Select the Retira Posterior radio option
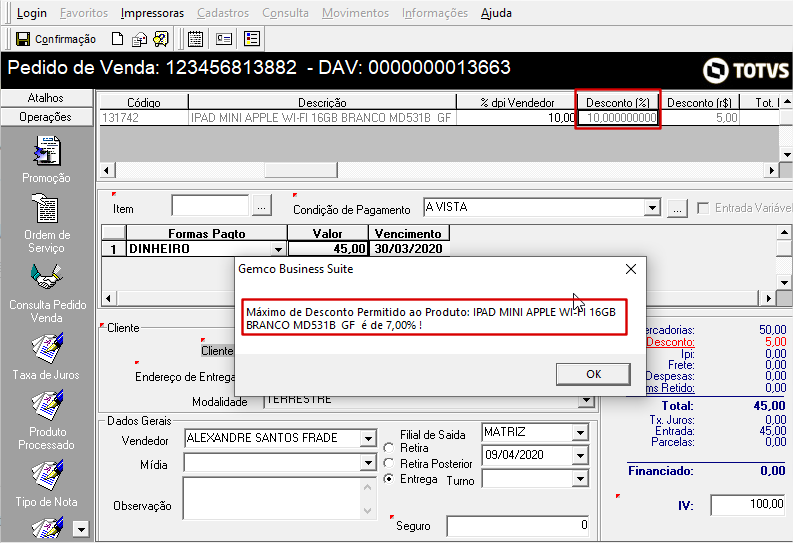This screenshot has width=793, height=543. coord(388,463)
